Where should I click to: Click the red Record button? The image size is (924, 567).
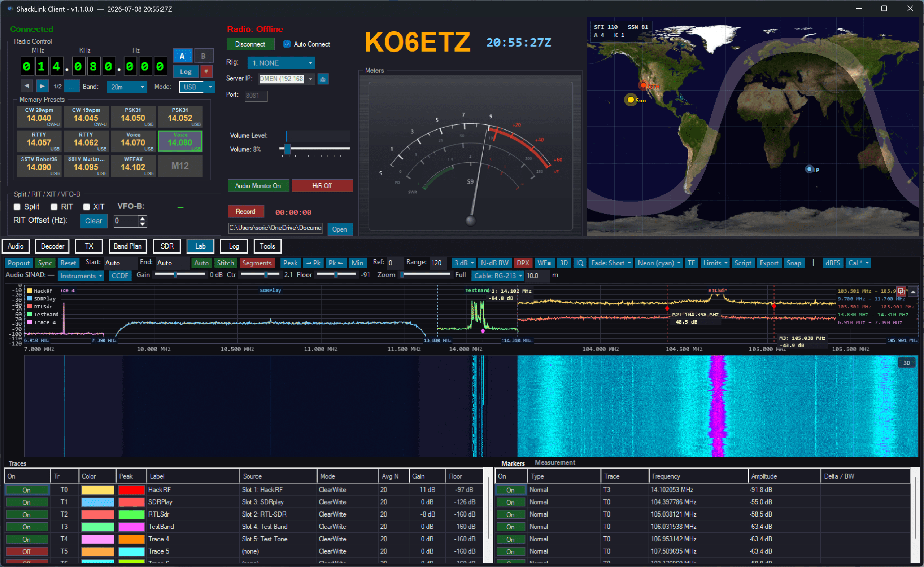point(246,211)
